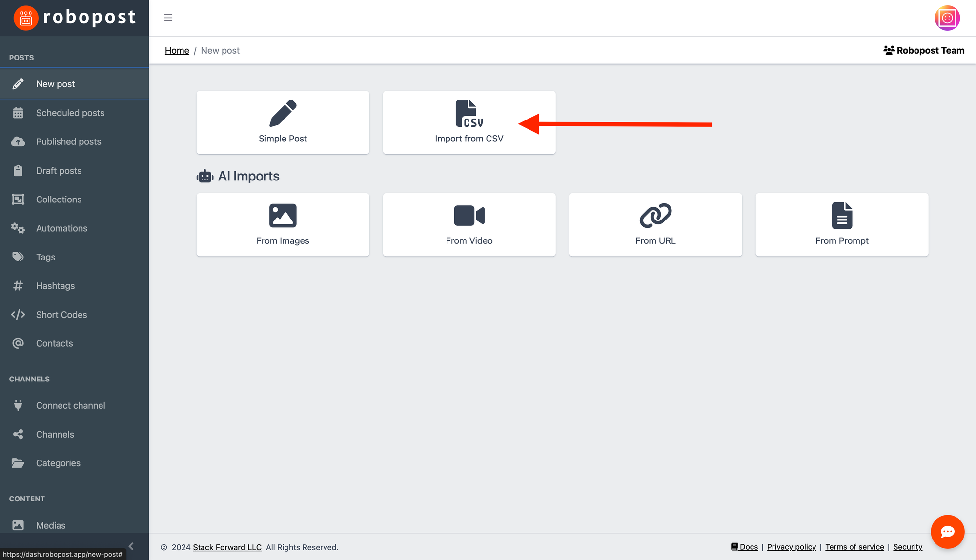Open the user avatar menu
Viewport: 976px width, 560px height.
tap(947, 18)
